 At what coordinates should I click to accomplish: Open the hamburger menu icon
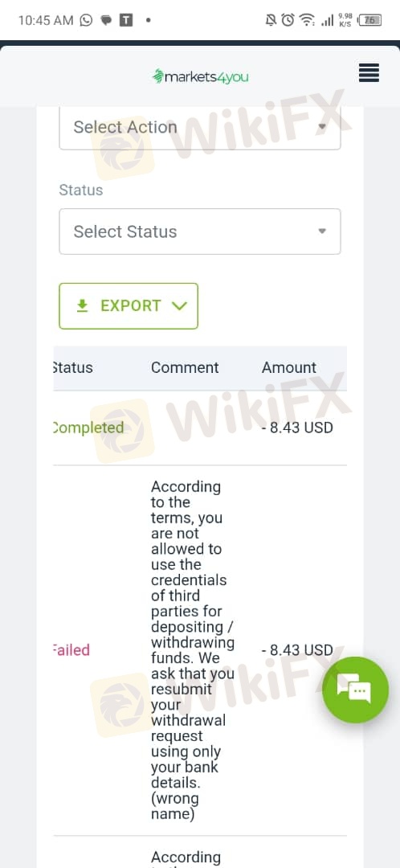369,73
